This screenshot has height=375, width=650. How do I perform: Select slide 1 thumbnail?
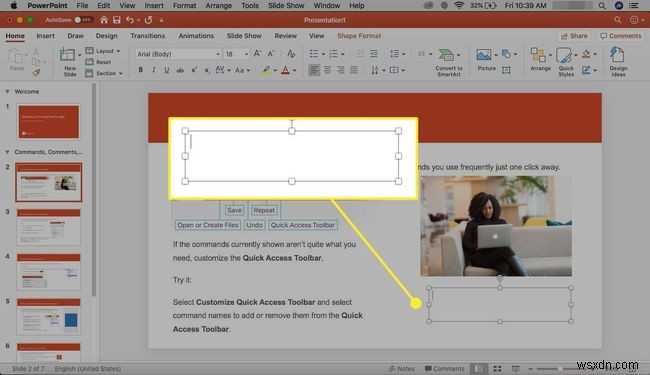click(49, 122)
